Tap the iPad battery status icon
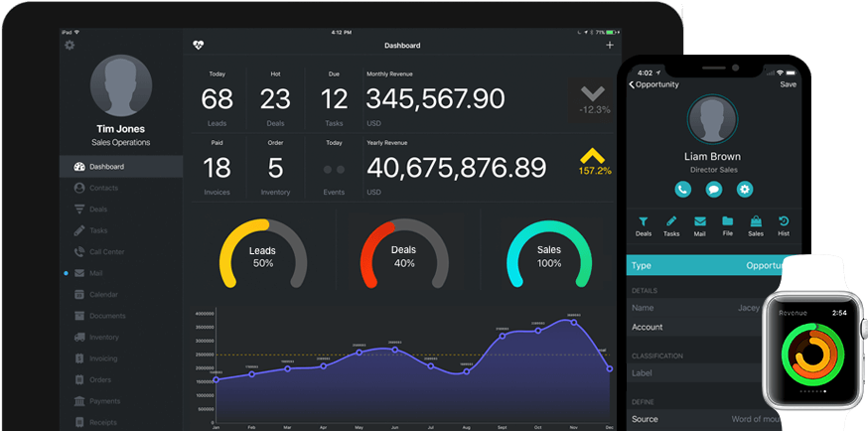The width and height of the screenshot is (868, 431). coord(612,33)
